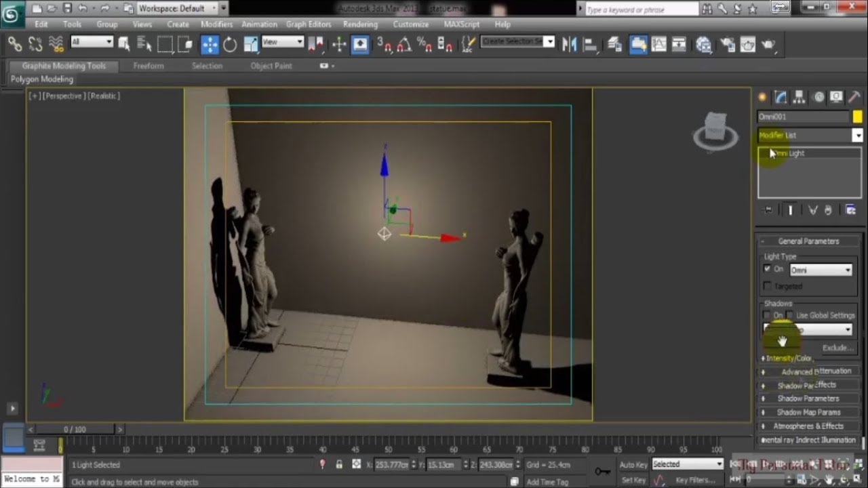This screenshot has height=488, width=868.
Task: Open the Modifier List dropdown
Action: tap(810, 135)
